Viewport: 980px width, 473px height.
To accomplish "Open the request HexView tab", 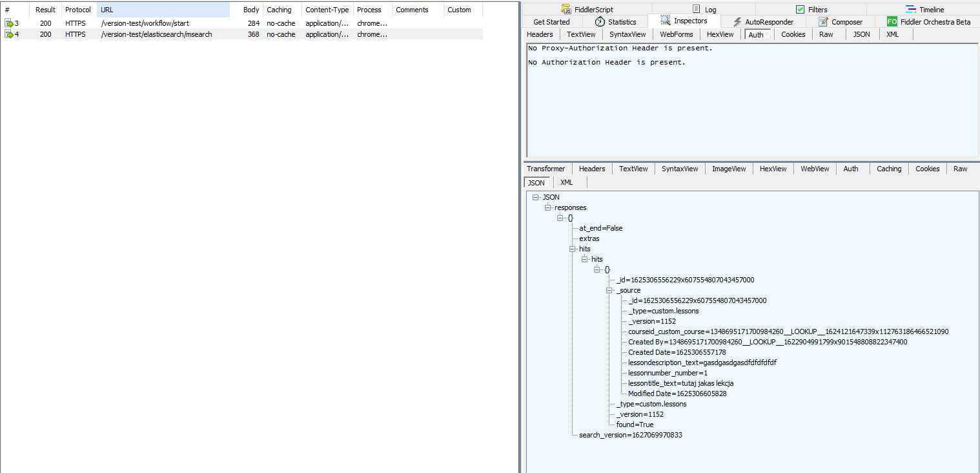I will 720,34.
